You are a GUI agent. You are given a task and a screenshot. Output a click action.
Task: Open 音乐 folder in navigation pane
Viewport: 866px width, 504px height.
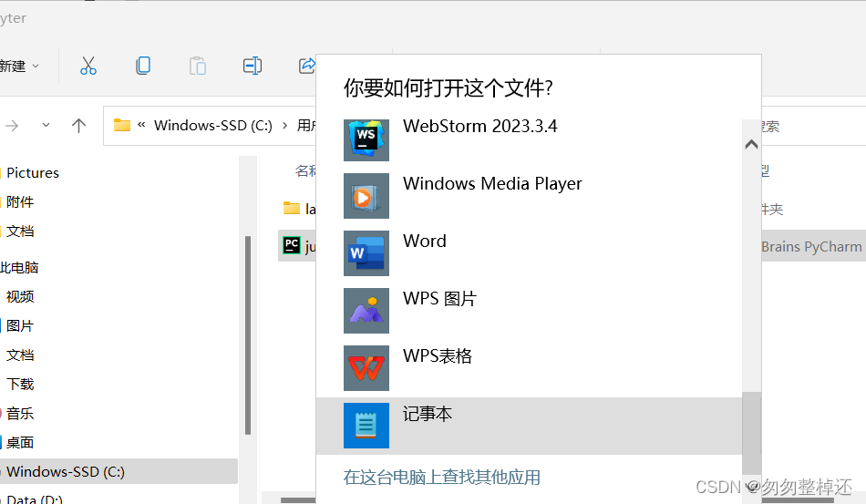20,414
